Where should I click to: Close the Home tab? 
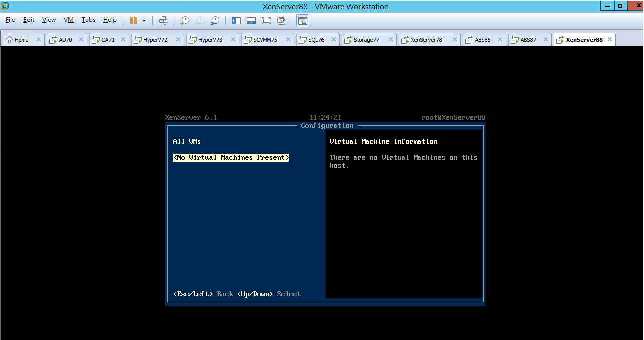pos(38,39)
